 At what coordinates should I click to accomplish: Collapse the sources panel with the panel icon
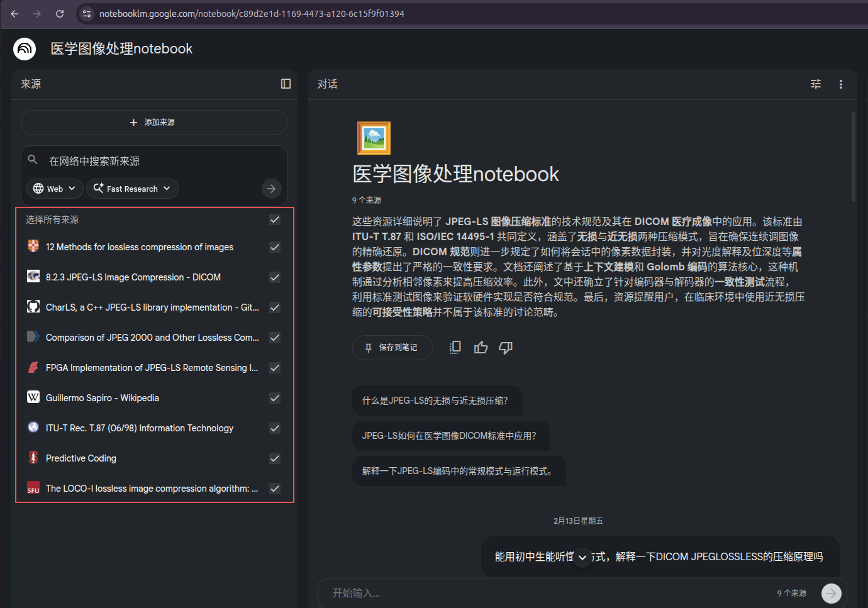pyautogui.click(x=286, y=84)
